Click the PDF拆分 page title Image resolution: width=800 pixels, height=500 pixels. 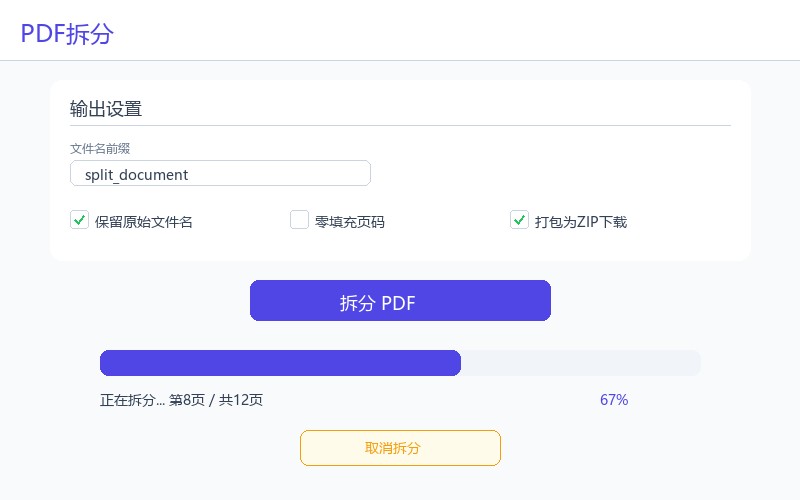67,34
